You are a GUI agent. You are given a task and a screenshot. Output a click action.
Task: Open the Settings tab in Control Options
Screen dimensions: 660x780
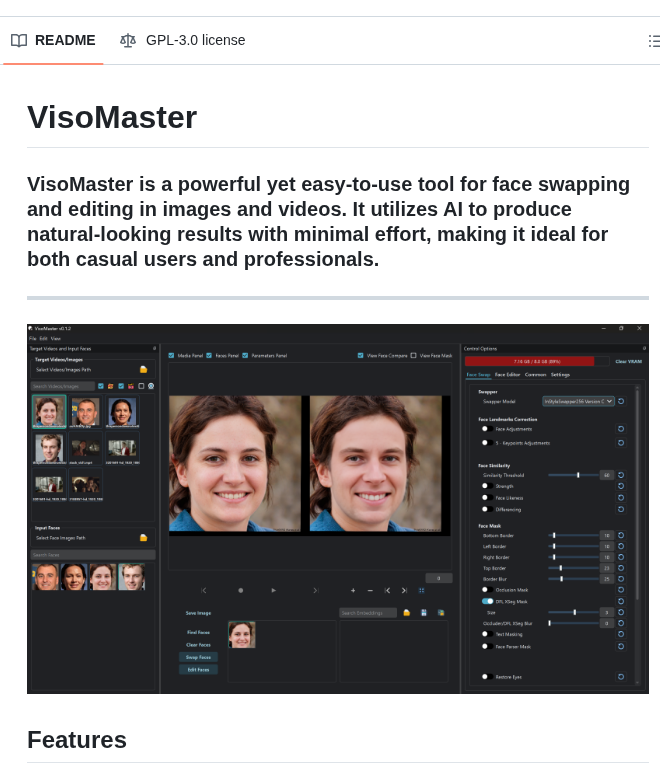tap(561, 375)
